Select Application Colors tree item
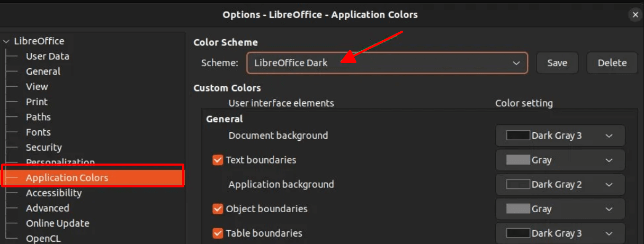 click(x=67, y=178)
